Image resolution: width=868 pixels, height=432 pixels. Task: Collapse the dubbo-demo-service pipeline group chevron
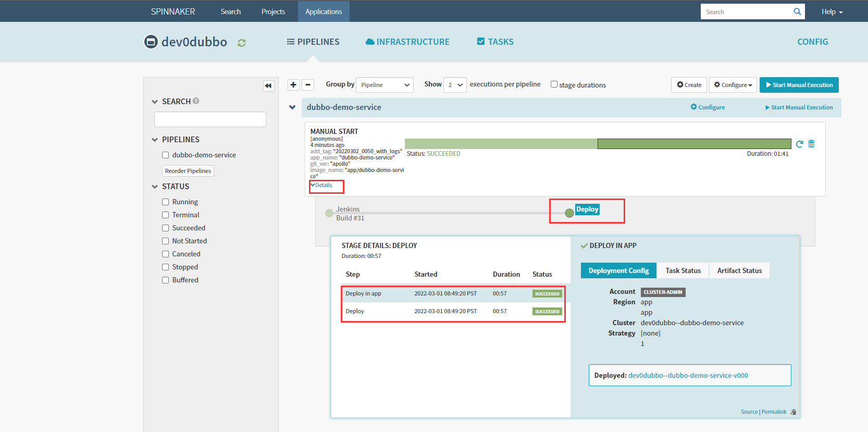[x=292, y=107]
